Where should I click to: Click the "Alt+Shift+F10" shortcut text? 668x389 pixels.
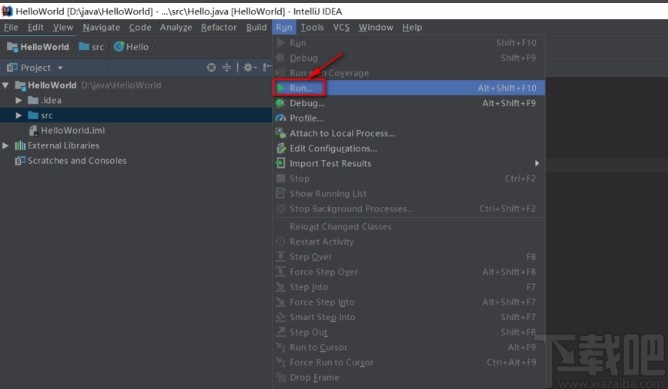click(507, 88)
